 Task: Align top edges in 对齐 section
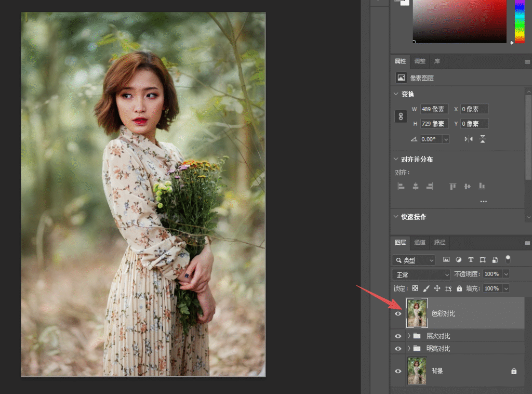coord(453,186)
